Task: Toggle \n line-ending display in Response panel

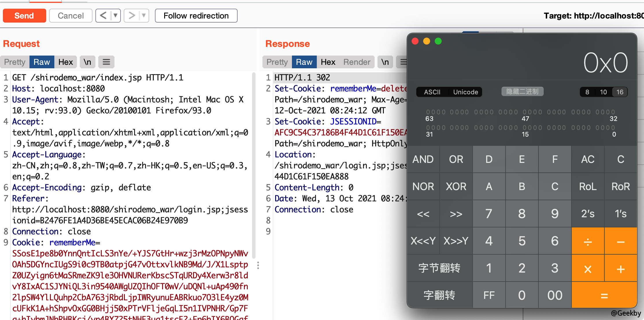Action: click(385, 62)
